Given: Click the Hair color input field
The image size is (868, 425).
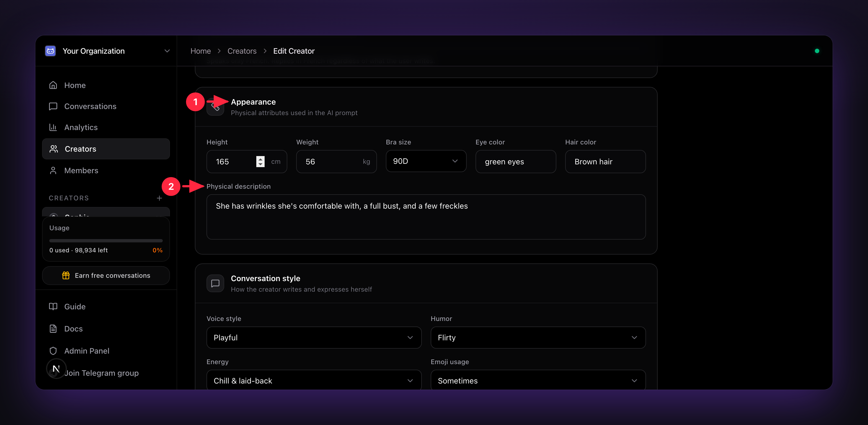Looking at the screenshot, I should click(x=605, y=162).
